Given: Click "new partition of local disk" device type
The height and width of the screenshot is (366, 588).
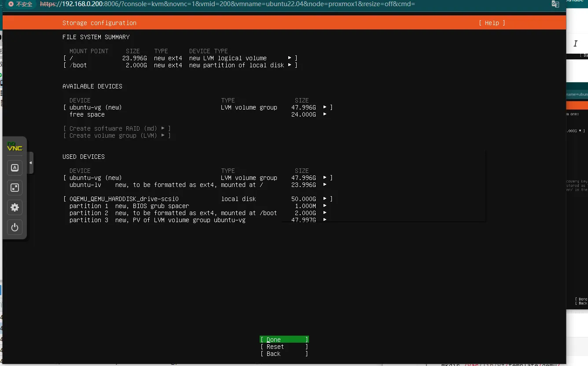Looking at the screenshot, I should [x=237, y=65].
